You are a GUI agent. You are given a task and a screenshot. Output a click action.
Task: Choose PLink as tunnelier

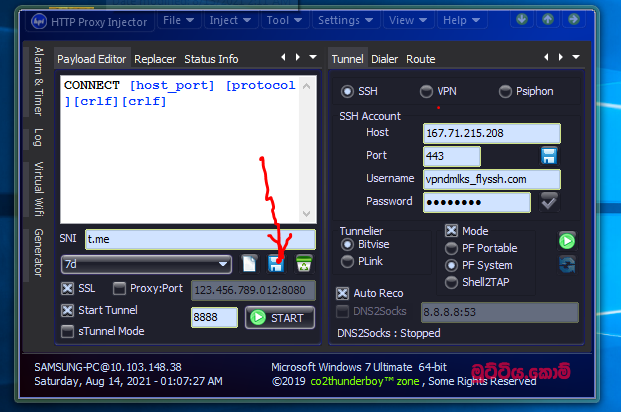pyautogui.click(x=347, y=261)
